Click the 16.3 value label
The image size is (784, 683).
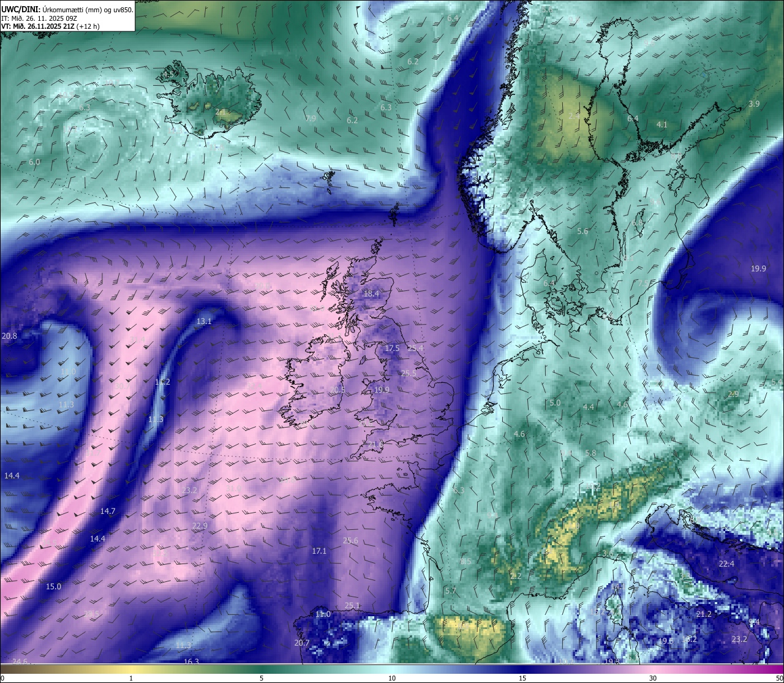click(191, 662)
